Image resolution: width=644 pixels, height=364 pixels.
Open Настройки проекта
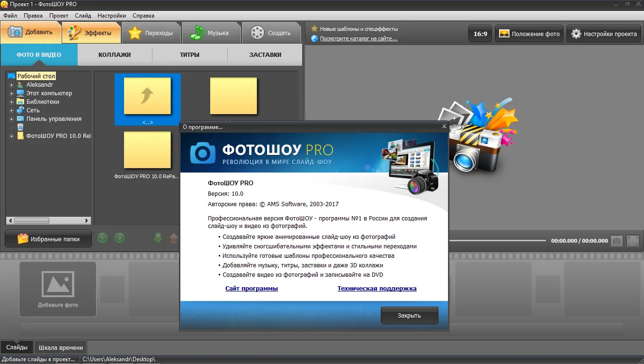click(x=604, y=34)
